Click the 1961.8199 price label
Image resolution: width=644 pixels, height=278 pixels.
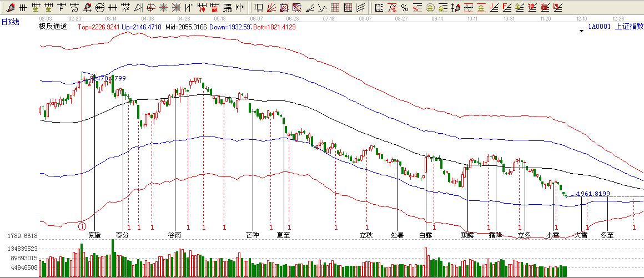click(x=593, y=194)
